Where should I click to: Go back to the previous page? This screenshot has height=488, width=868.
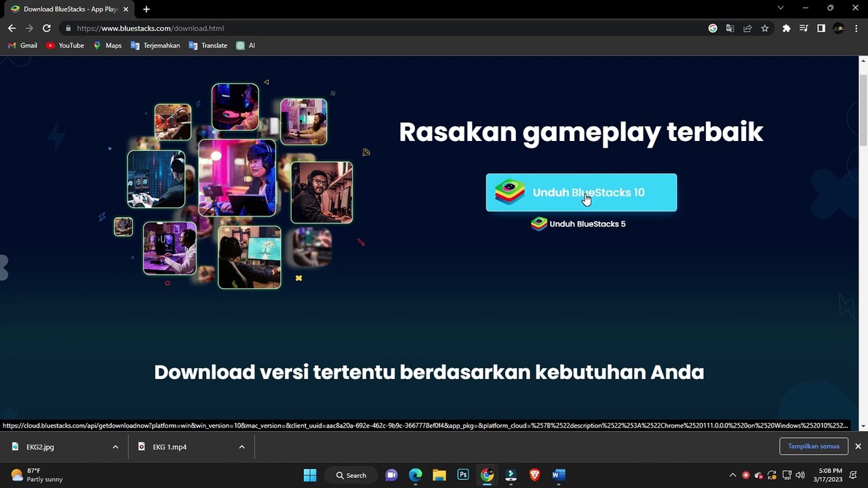coord(12,28)
